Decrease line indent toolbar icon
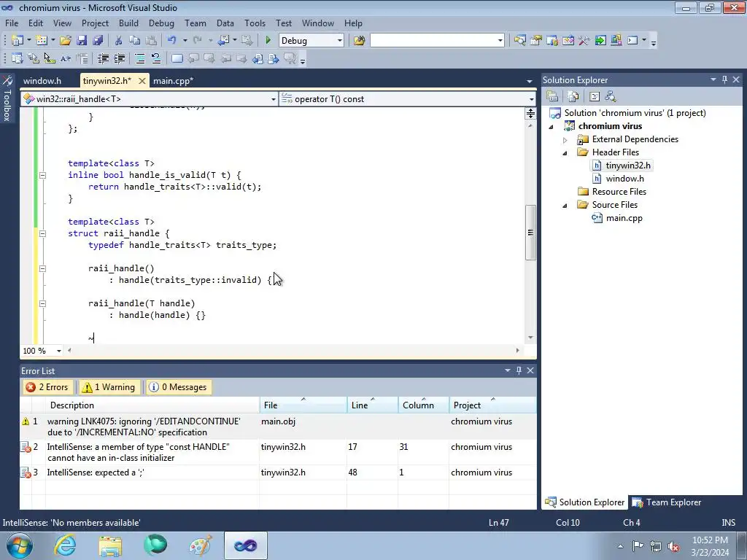The height and width of the screenshot is (560, 747). click(x=103, y=58)
